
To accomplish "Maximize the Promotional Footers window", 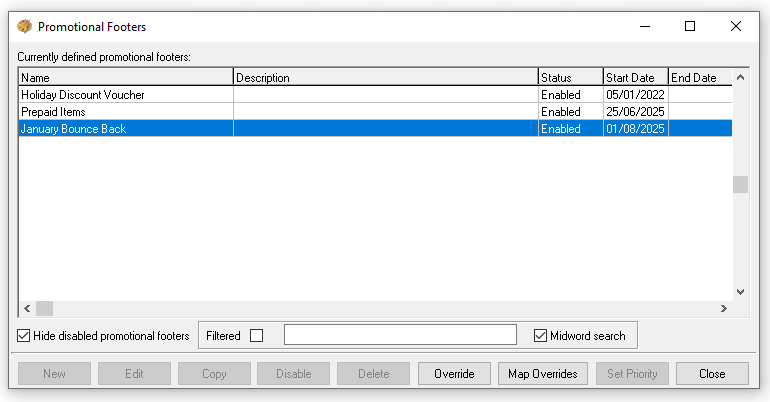I will click(689, 27).
